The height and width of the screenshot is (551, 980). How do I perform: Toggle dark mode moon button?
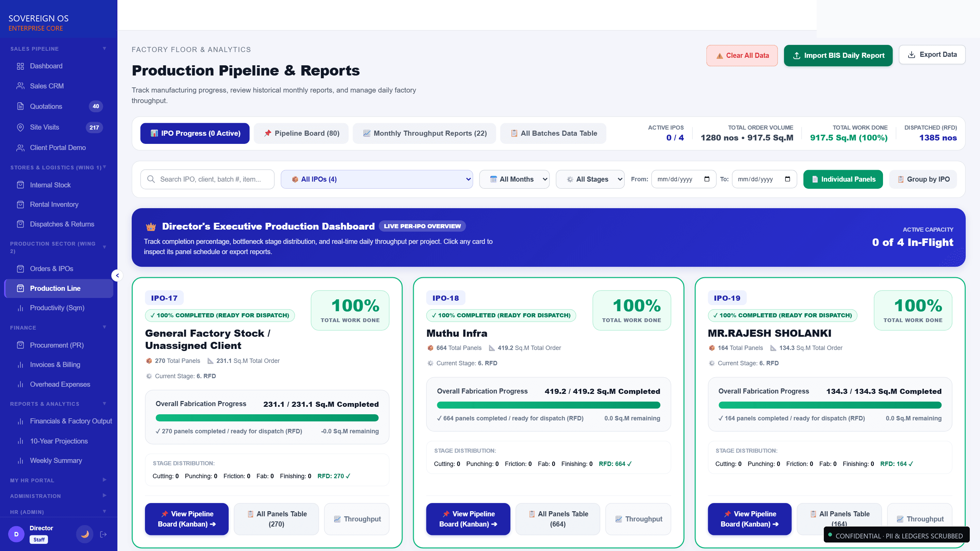point(85,534)
